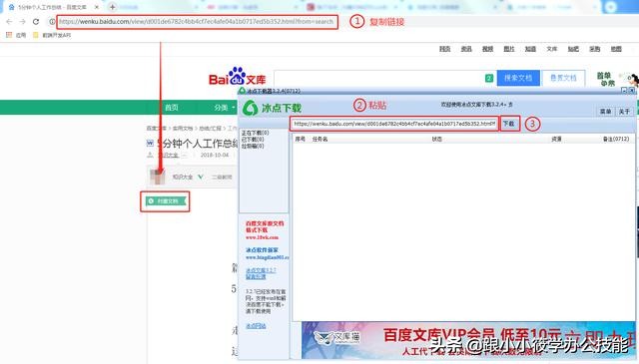Open the 关于 button in the downloader
This screenshot has height=364, width=639.
[x=624, y=111]
